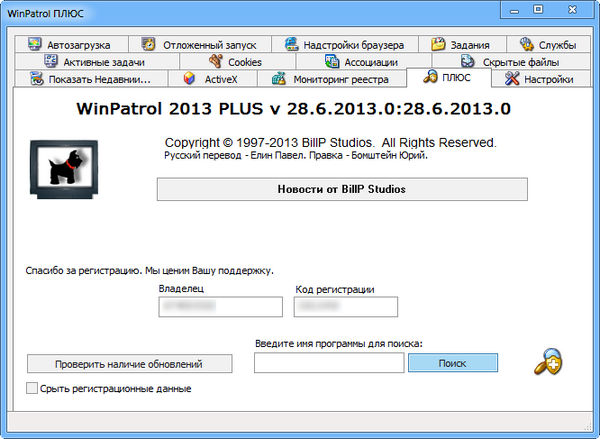
Task: Switch to Отложенный запуск tab
Action: coord(200,44)
